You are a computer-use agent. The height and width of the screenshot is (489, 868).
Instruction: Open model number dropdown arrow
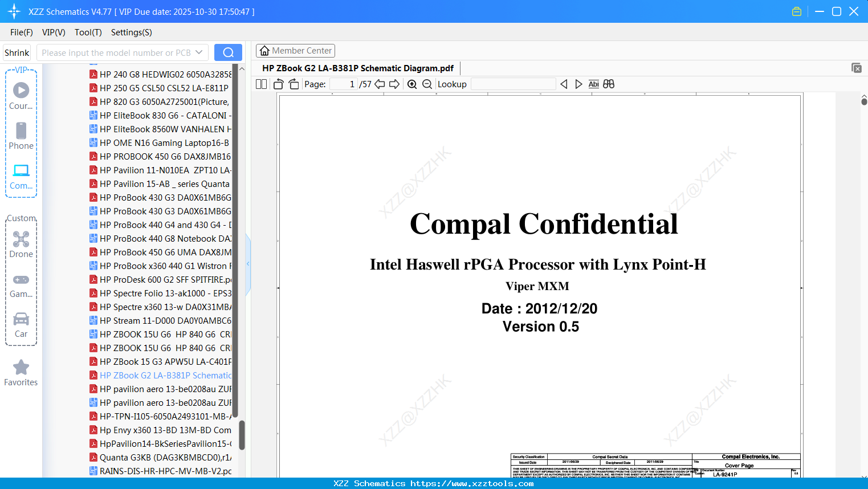[199, 52]
